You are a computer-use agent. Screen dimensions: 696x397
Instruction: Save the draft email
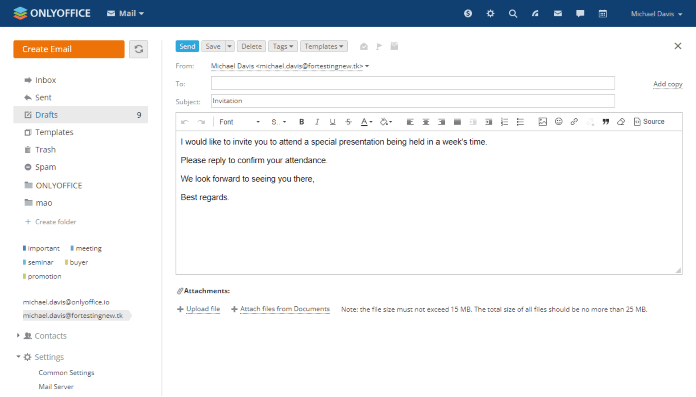coord(213,46)
